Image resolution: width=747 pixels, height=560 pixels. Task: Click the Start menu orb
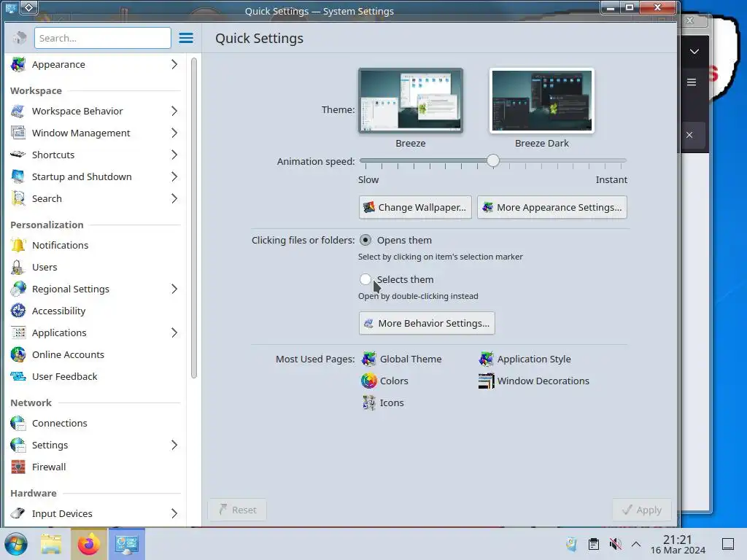[16, 544]
